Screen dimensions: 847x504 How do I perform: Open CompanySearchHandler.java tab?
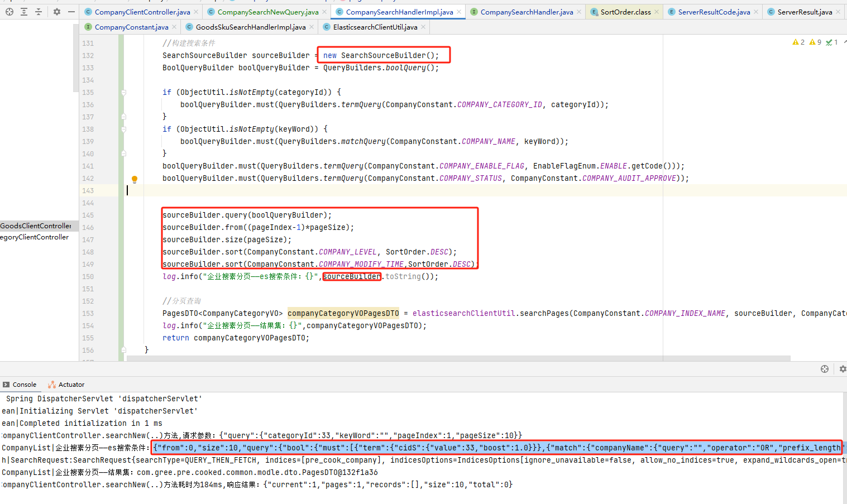tap(527, 12)
